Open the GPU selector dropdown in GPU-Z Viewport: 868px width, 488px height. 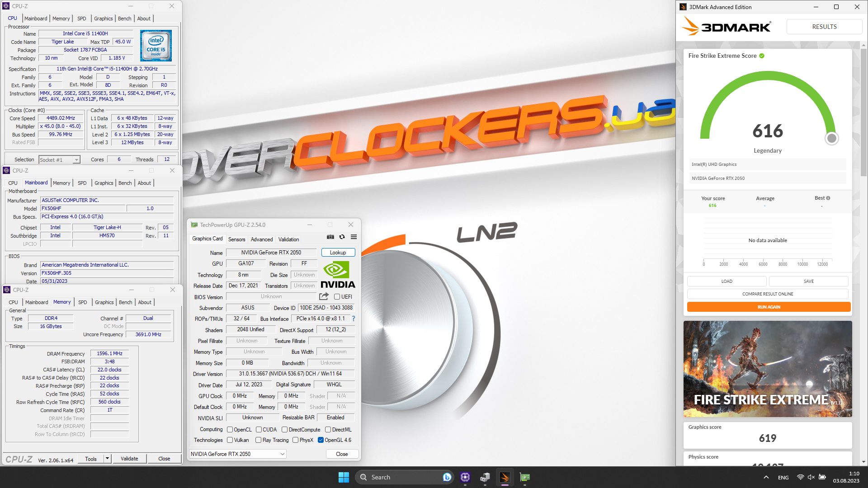[x=237, y=454]
